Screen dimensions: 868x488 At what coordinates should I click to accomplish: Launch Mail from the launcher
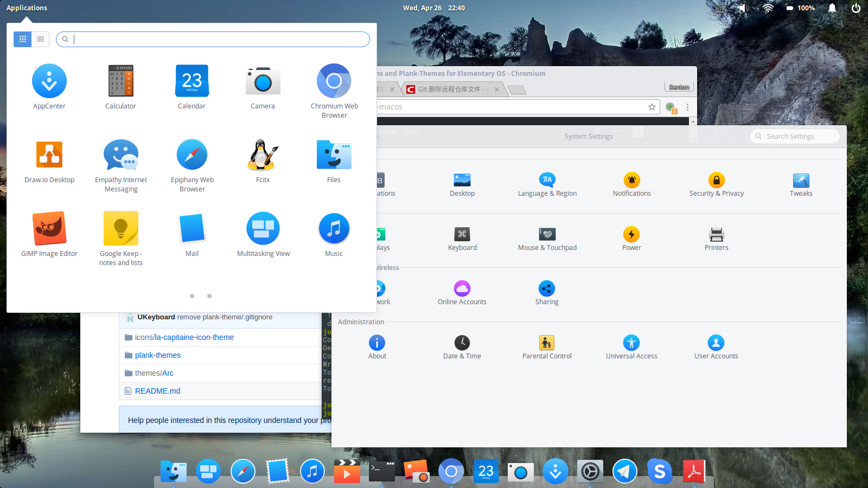[192, 234]
